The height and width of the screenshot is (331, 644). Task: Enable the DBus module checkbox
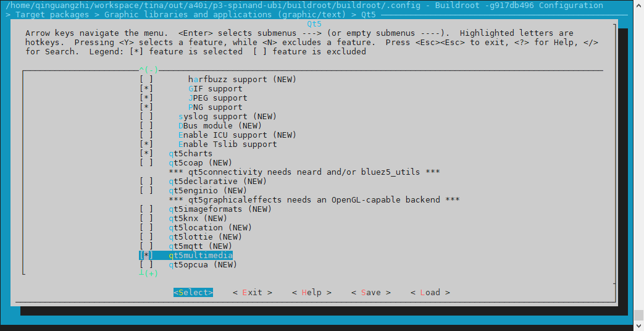click(146, 125)
